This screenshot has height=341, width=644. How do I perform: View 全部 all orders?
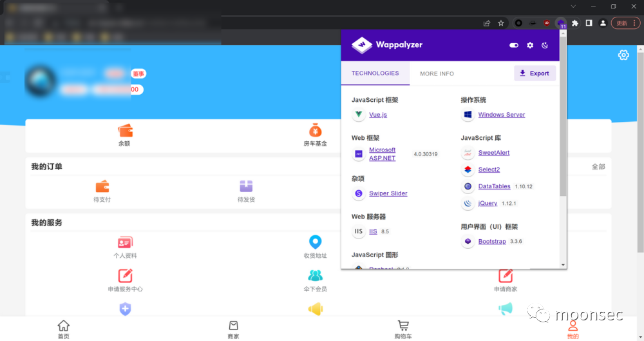click(598, 166)
